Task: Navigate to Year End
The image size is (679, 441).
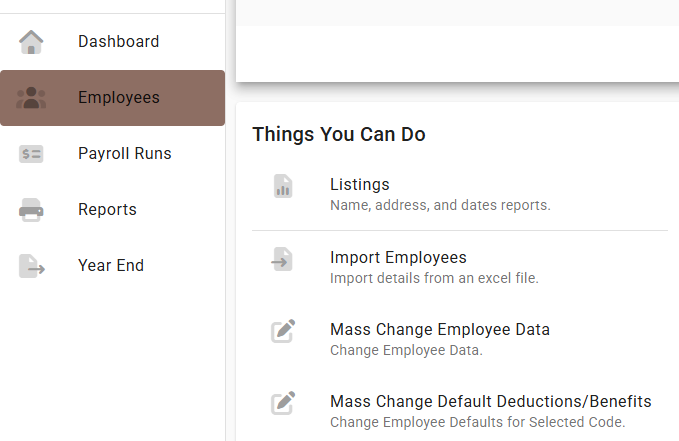Action: pos(111,266)
